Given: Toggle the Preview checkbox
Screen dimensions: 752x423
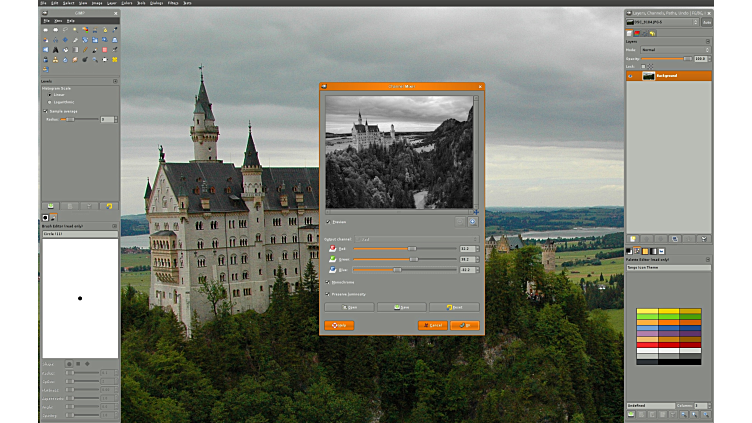Looking at the screenshot, I should tap(328, 222).
